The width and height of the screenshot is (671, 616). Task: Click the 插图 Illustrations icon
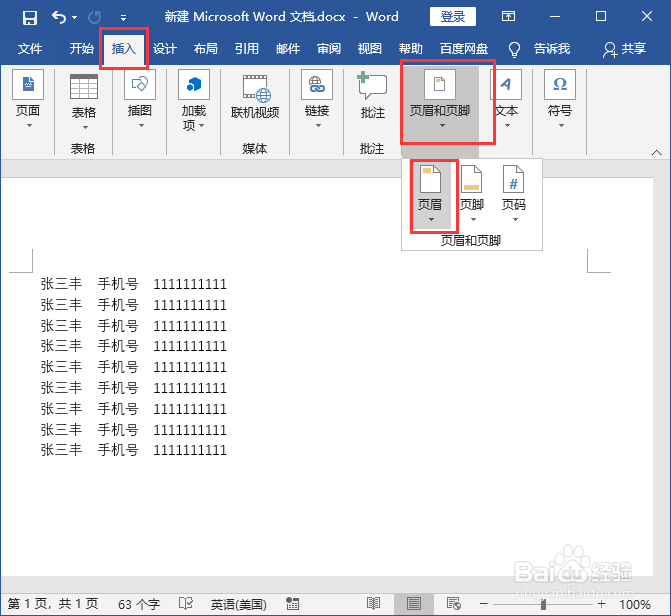(140, 84)
